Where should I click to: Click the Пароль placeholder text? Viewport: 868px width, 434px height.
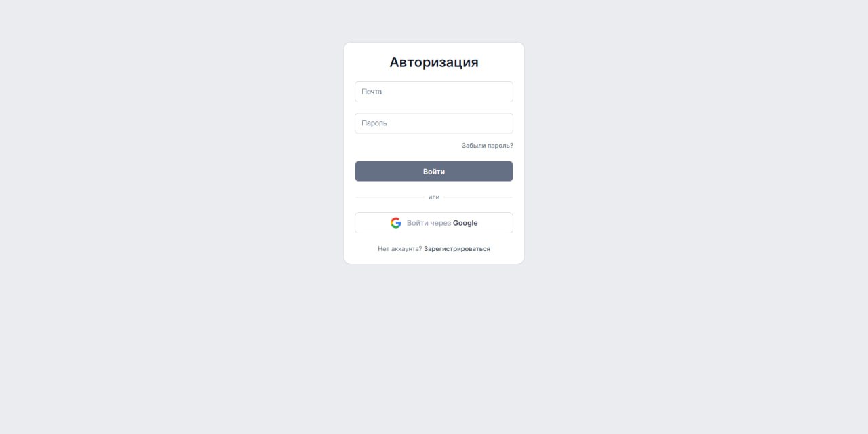[x=374, y=123]
